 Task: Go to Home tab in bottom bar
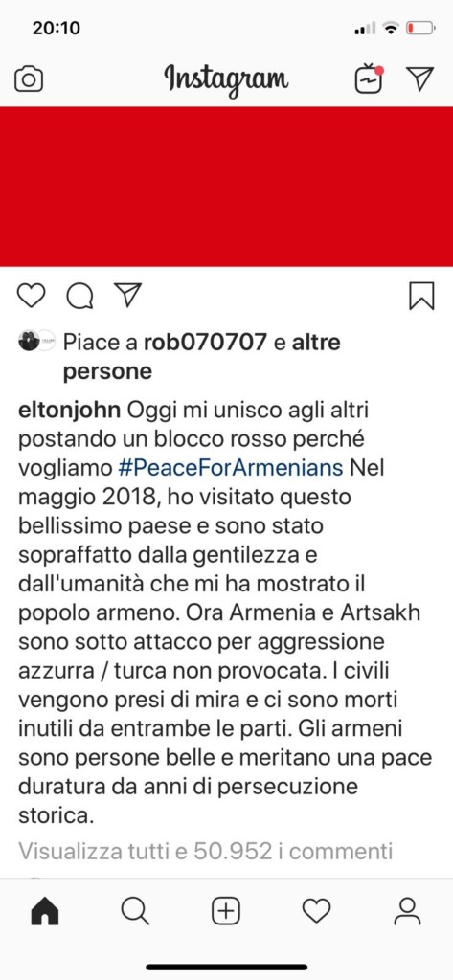click(45, 912)
